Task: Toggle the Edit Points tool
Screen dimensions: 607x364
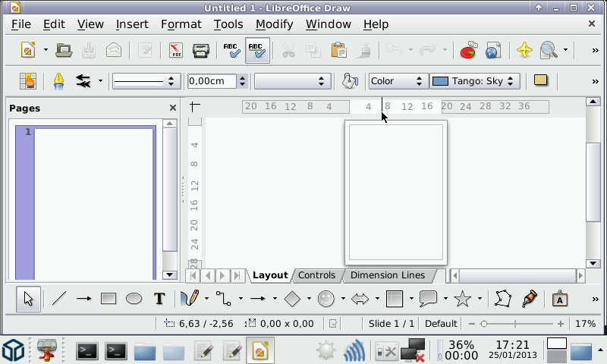Action: coord(502,299)
